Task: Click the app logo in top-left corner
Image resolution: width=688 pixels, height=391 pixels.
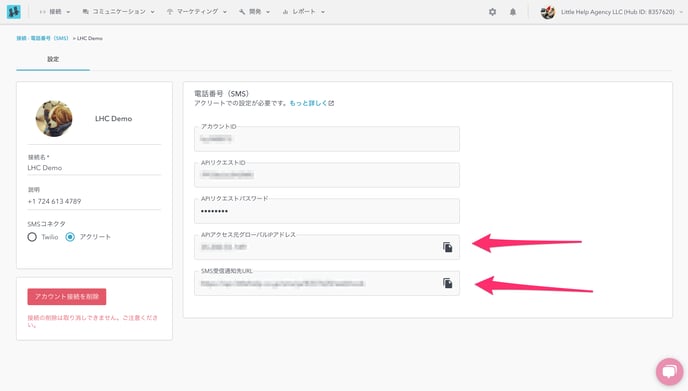Action: (x=14, y=12)
